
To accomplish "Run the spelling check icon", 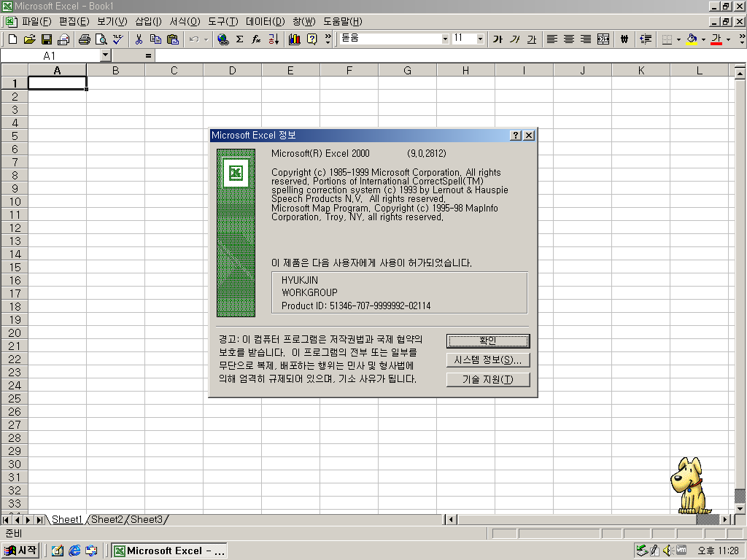I will (x=117, y=39).
